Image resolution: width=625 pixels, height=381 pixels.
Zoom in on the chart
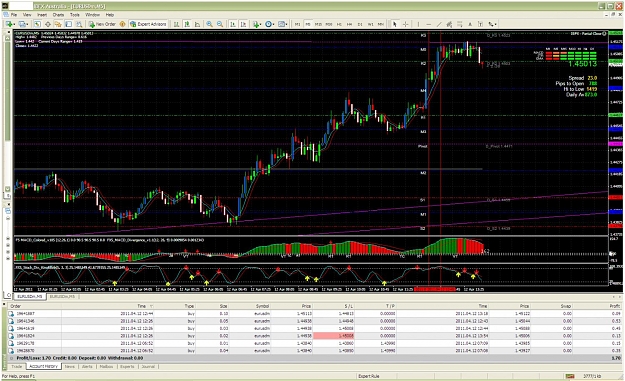pyautogui.click(x=209, y=24)
